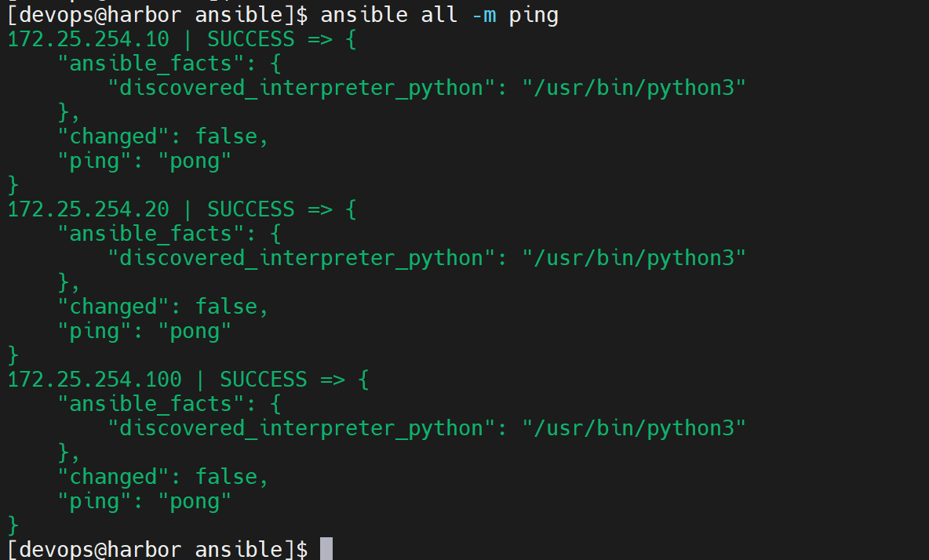Click the cursor block at bottom prompt
Screen dimensions: 929x560
coord(326,549)
